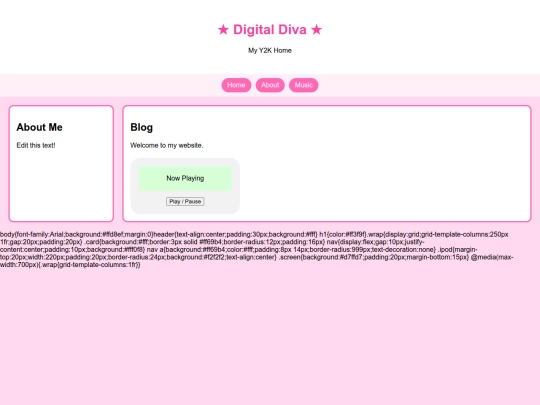The image size is (540, 405).
Task: Click the Digital Diva page title
Action: point(270,30)
